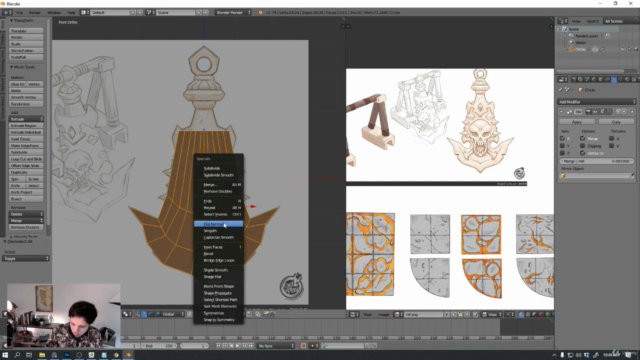Select Subdivide Smooth in the Specials menu
Screen dimensions: 640x360
[x=218, y=175]
